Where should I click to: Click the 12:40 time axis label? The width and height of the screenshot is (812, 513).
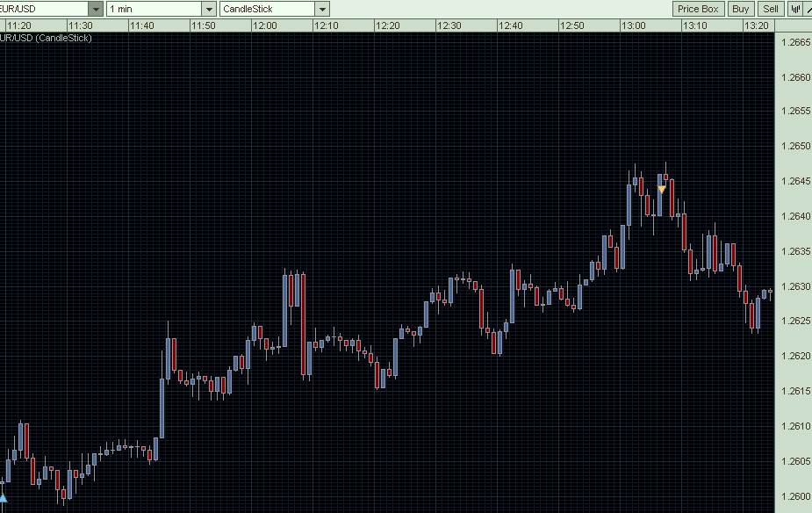(x=510, y=25)
